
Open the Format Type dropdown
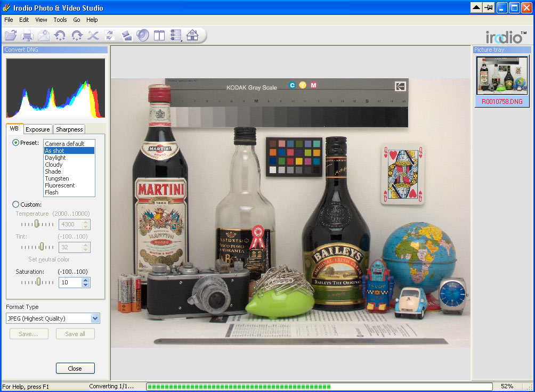coord(96,318)
